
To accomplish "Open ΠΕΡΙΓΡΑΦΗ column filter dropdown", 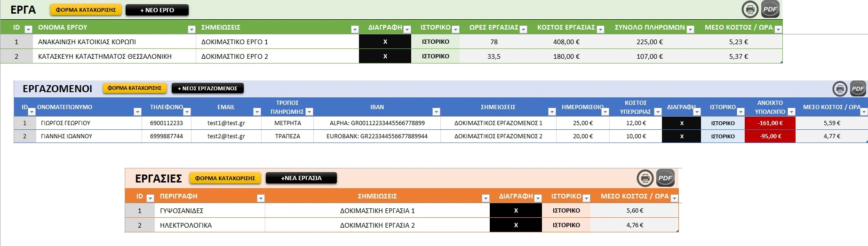I will point(261,198).
